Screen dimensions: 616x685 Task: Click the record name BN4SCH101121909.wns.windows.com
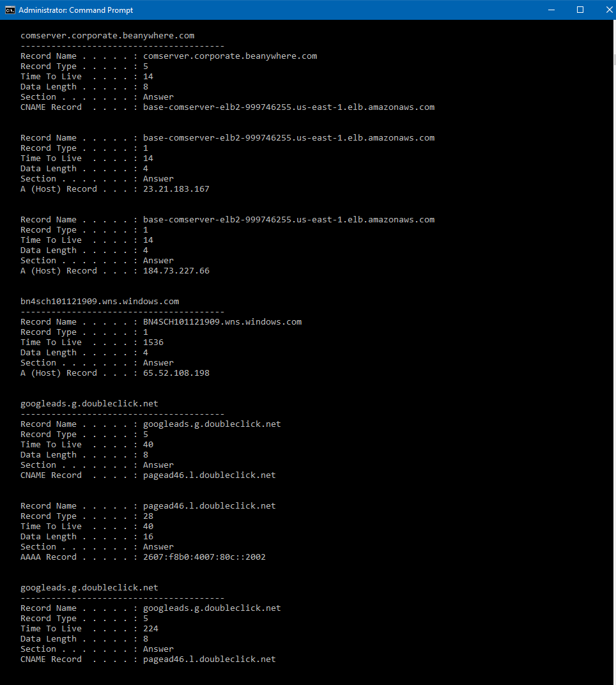click(222, 321)
